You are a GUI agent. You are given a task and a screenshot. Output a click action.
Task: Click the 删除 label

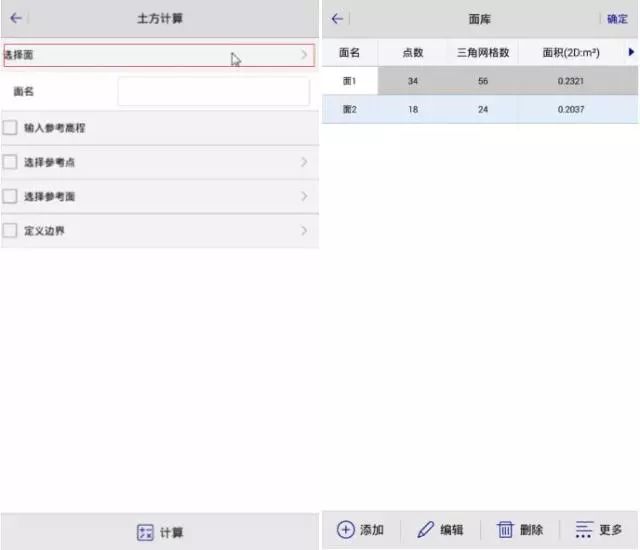pyautogui.click(x=531, y=530)
